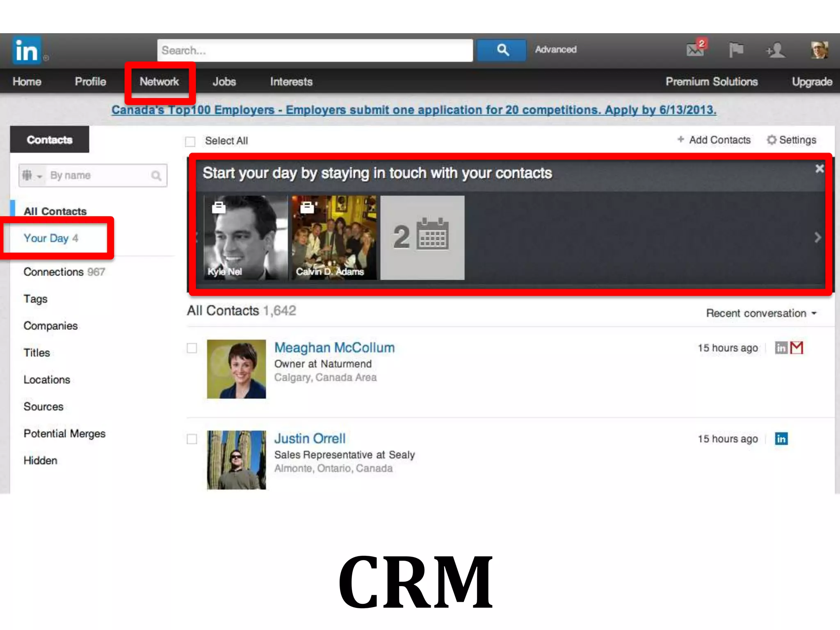Click Settings label text
Viewport: 840px width, 630px height.
pos(798,140)
